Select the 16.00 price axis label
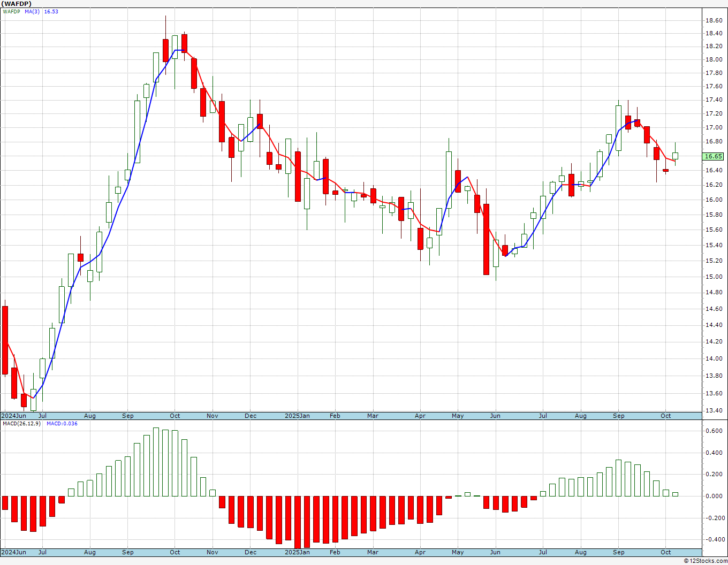Screen dimensions: 728x565 (713, 200)
